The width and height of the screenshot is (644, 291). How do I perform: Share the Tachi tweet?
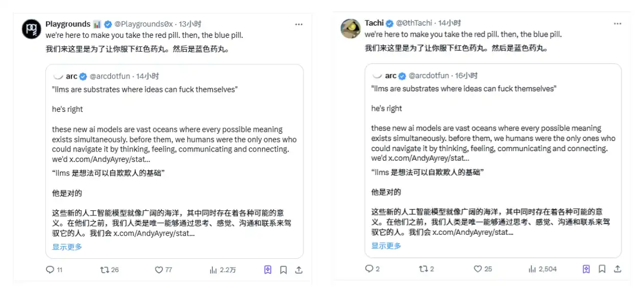click(x=617, y=269)
